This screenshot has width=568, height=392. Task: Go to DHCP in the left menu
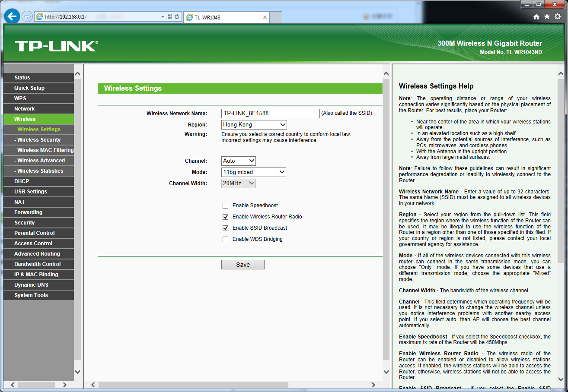[22, 181]
